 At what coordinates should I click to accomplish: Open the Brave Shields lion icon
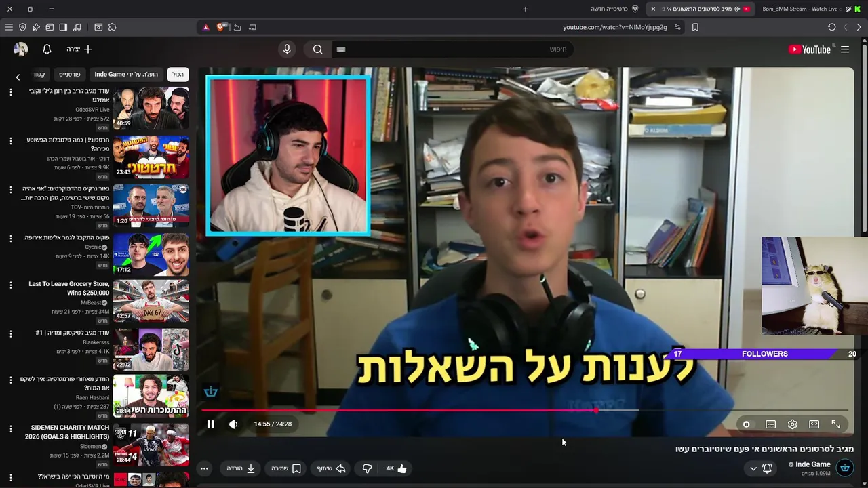pyautogui.click(x=221, y=27)
